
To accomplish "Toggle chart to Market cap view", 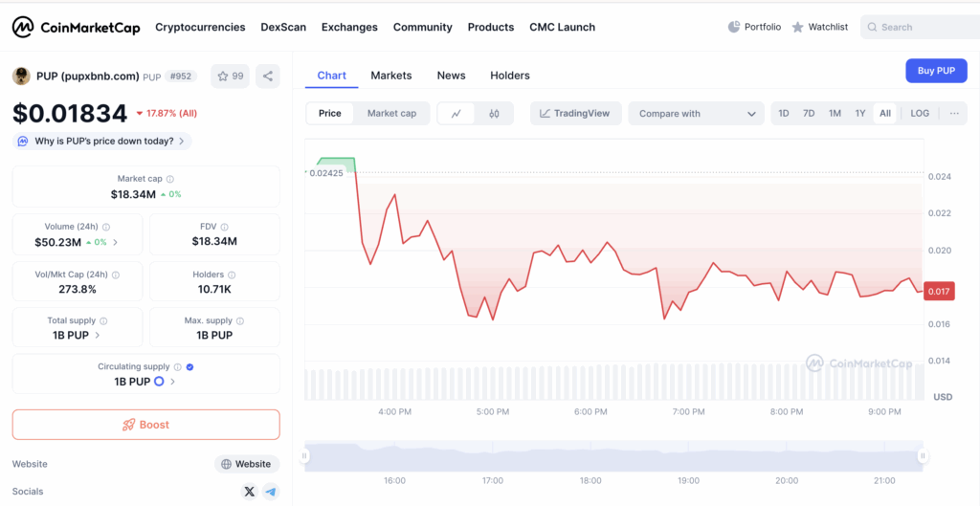I will pyautogui.click(x=391, y=114).
